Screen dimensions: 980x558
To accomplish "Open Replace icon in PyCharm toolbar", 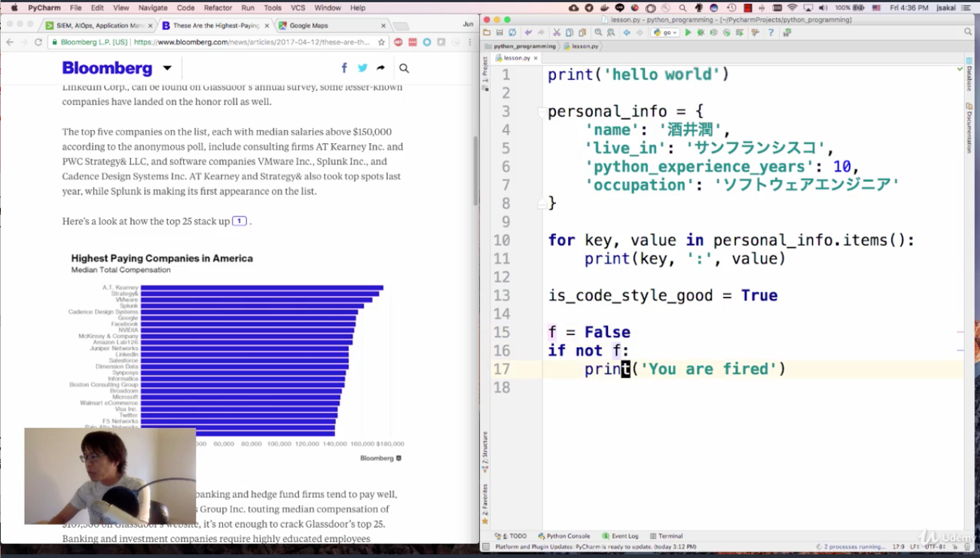I will pyautogui.click(x=611, y=32).
